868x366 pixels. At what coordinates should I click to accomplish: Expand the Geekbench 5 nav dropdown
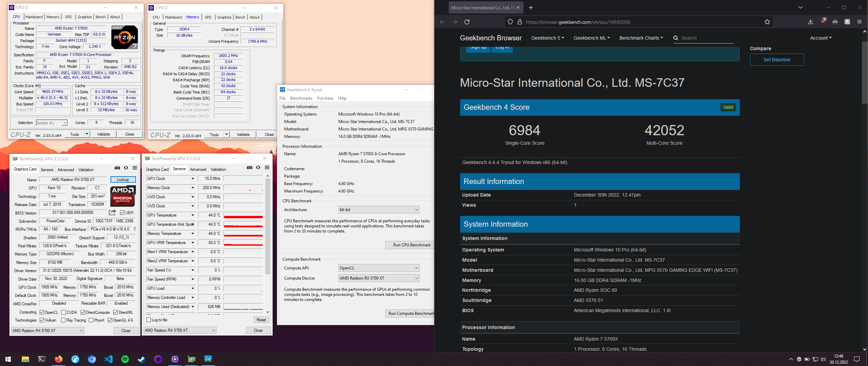[548, 38]
